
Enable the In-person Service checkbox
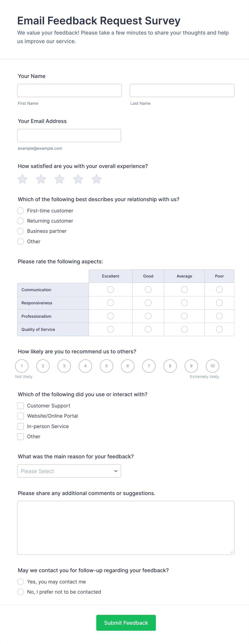21,426
